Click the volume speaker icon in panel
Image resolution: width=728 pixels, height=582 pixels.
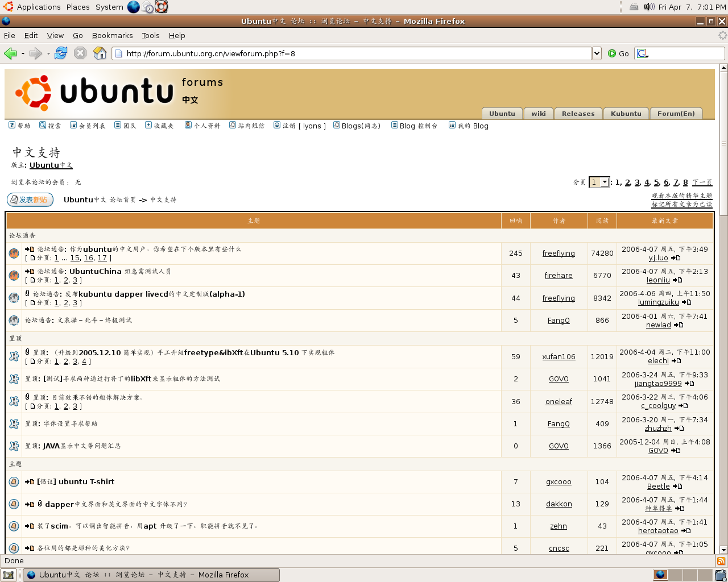pyautogui.click(x=649, y=7)
